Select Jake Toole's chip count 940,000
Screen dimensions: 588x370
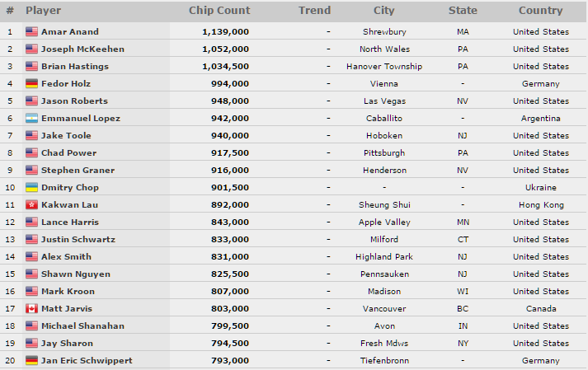click(230, 136)
